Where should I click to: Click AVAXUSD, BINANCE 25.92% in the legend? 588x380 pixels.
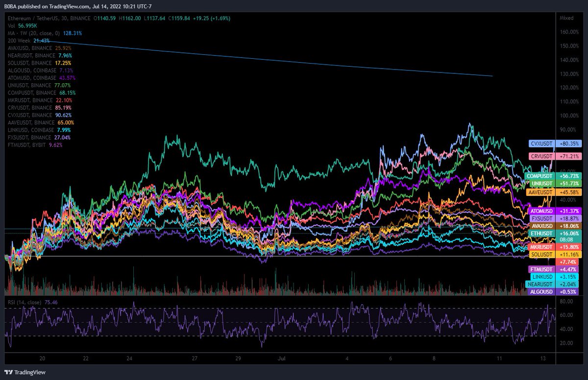click(40, 48)
